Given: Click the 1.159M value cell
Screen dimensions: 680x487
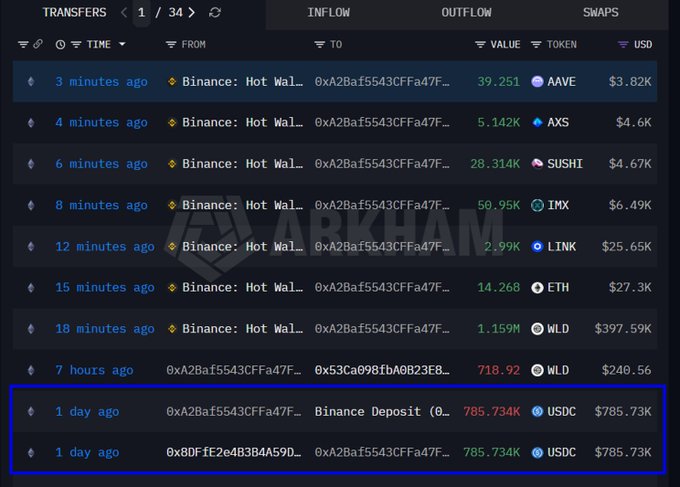Looking at the screenshot, I should coord(498,329).
